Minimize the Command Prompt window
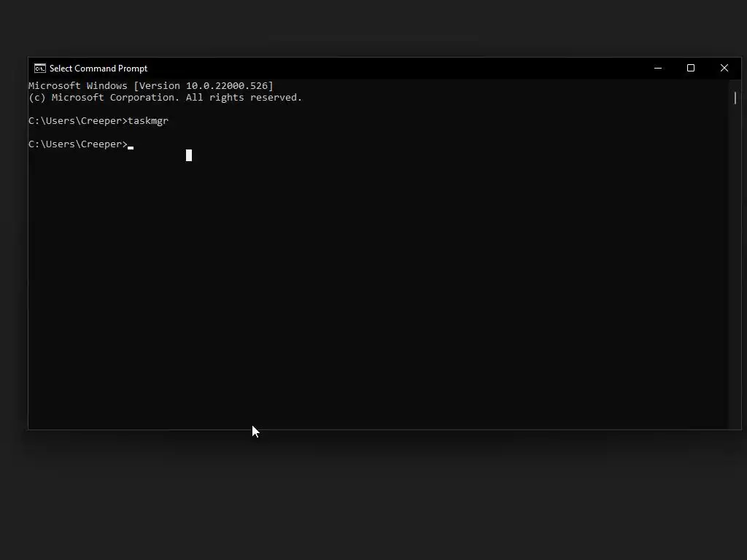This screenshot has width=747, height=560. coord(658,68)
